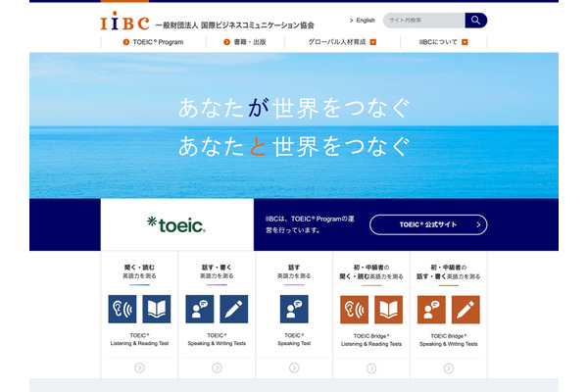
Task: Click the blue reading book icon
Action: click(157, 309)
